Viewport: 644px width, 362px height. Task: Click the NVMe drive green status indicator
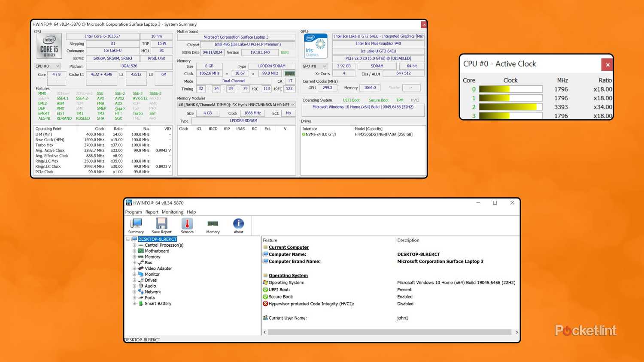tap(304, 134)
